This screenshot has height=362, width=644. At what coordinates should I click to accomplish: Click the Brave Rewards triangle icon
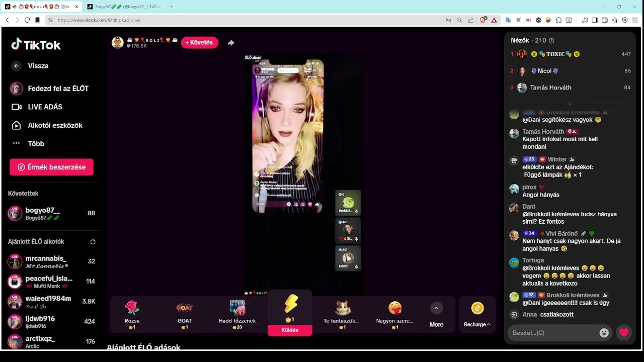pos(494,20)
